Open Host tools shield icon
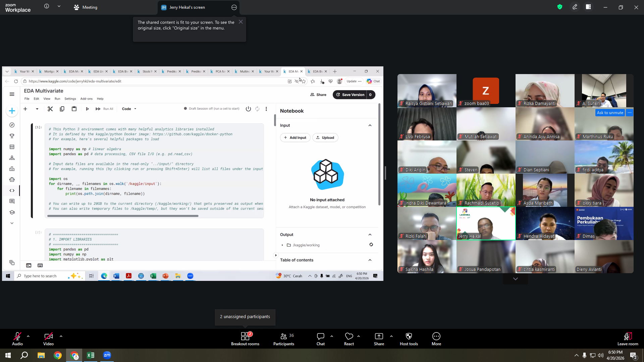644x362 pixels. 409,339
